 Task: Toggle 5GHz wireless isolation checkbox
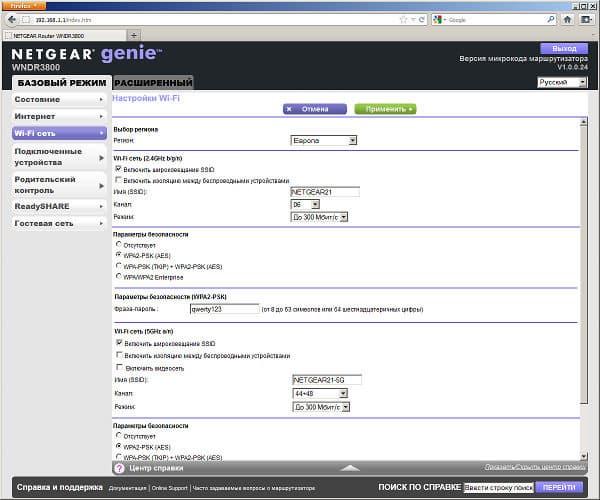[x=119, y=355]
